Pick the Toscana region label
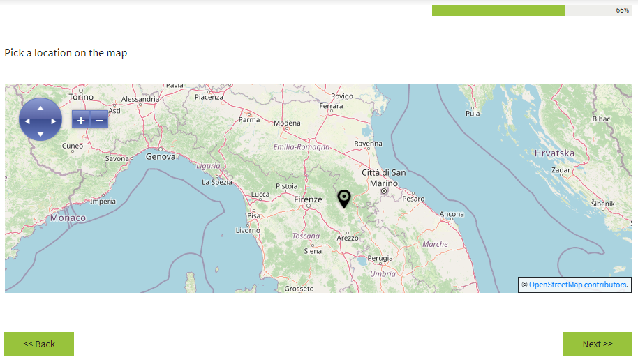 [306, 236]
